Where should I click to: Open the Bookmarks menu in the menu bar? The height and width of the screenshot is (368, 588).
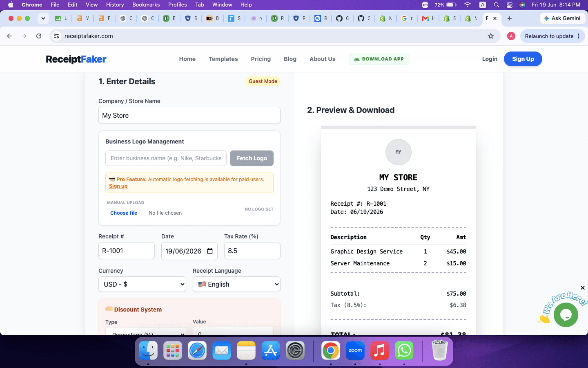pos(146,4)
